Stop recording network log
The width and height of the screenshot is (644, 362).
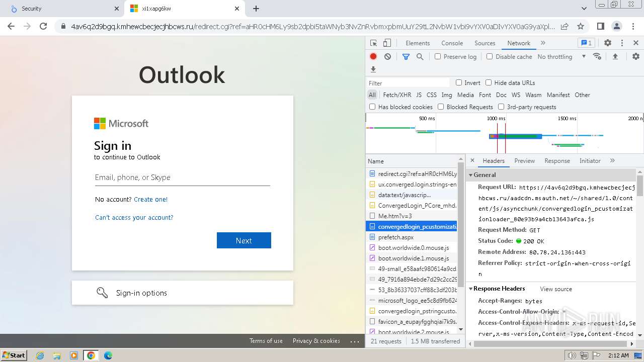373,57
